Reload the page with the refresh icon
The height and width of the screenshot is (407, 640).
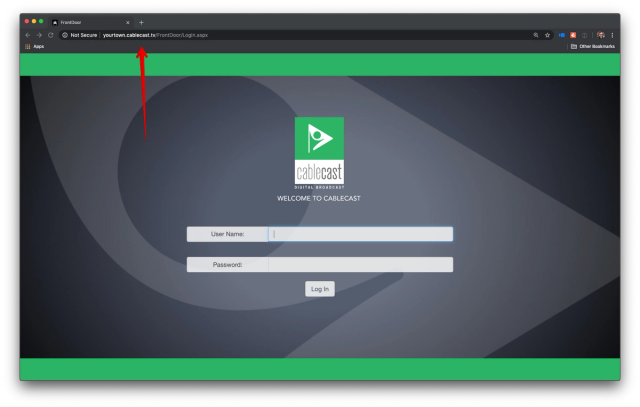click(x=51, y=35)
